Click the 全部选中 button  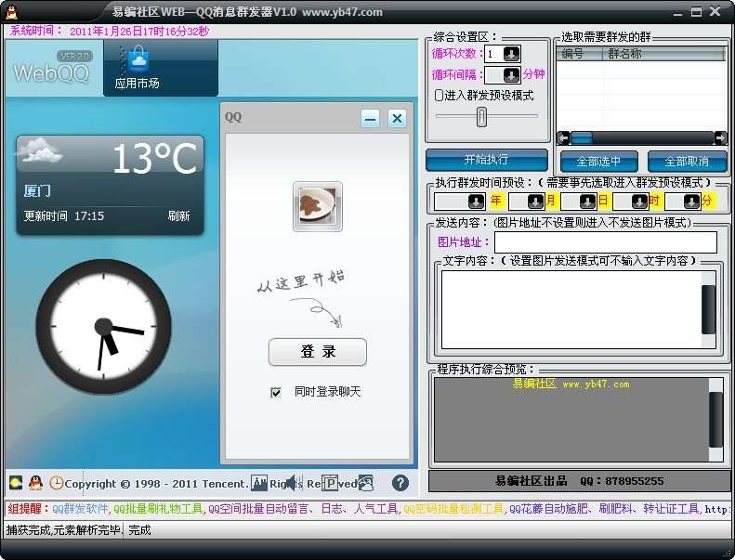(598, 162)
